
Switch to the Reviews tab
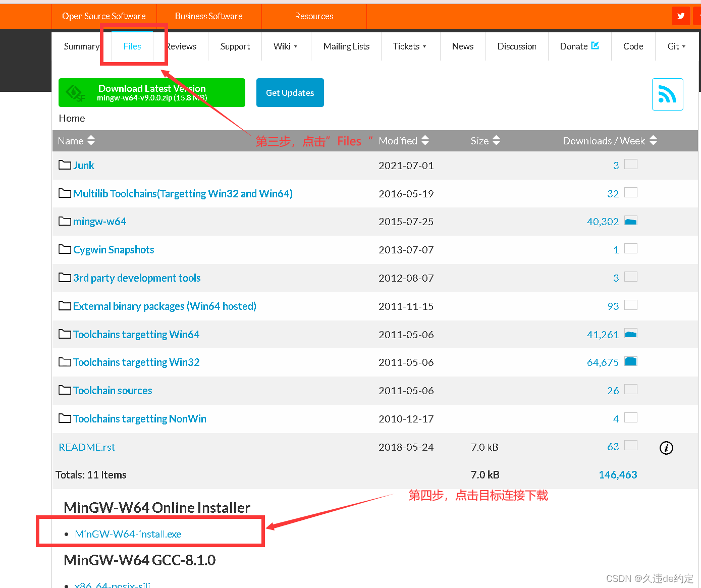181,46
